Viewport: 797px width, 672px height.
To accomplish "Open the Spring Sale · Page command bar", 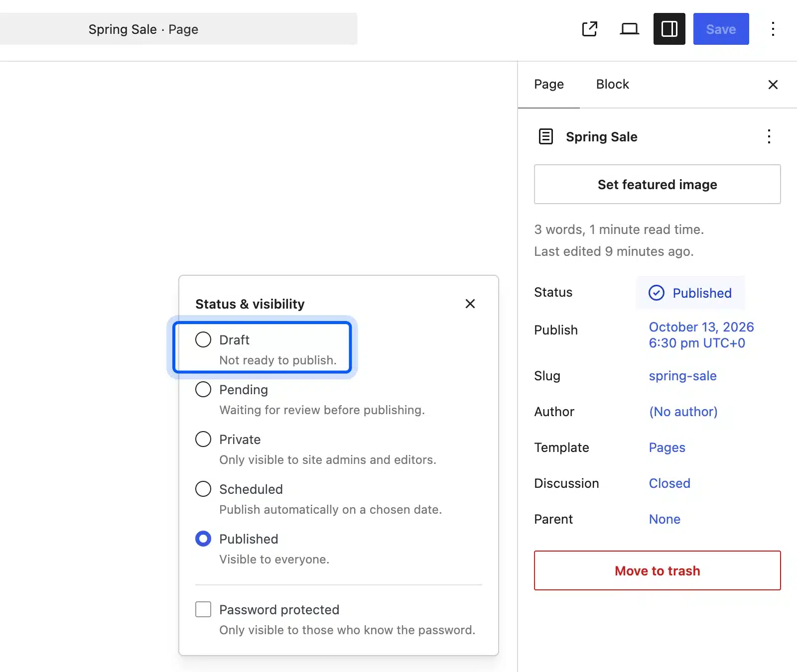I will (x=178, y=29).
